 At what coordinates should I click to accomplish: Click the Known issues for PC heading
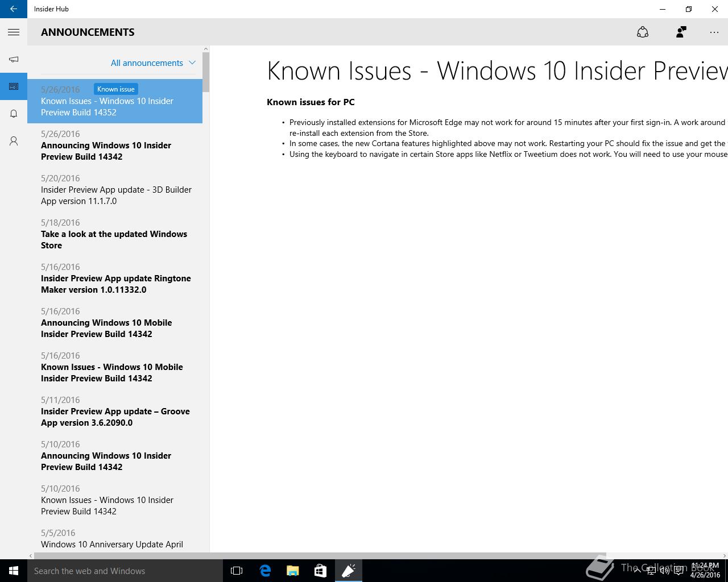[x=311, y=102]
